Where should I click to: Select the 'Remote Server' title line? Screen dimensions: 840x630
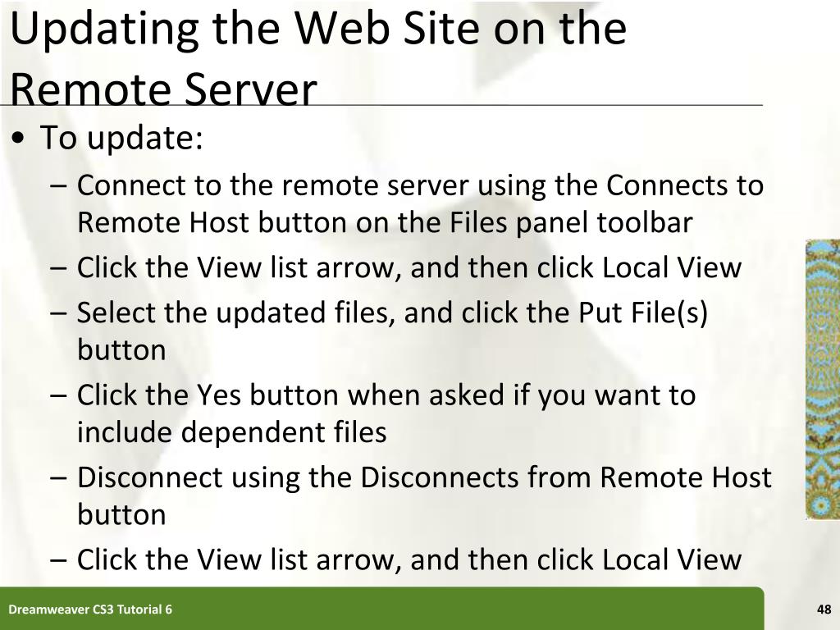coord(163,89)
